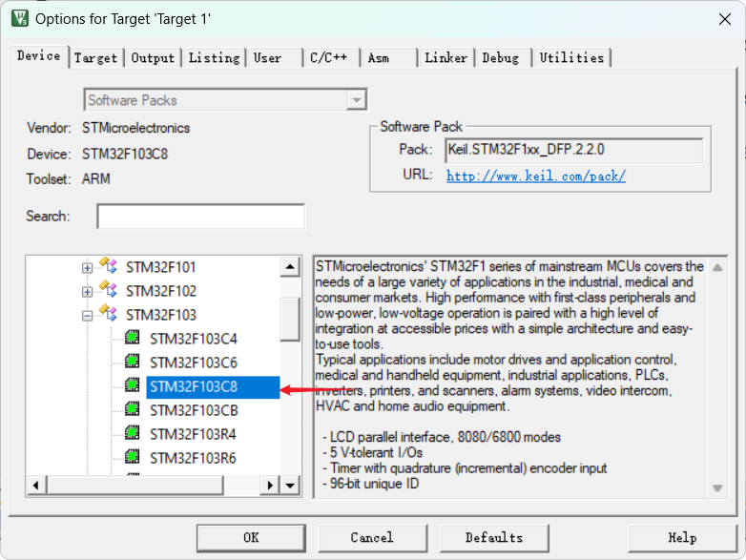Image resolution: width=746 pixels, height=560 pixels.
Task: Click device tree scroll-down arrow
Action: click(290, 486)
